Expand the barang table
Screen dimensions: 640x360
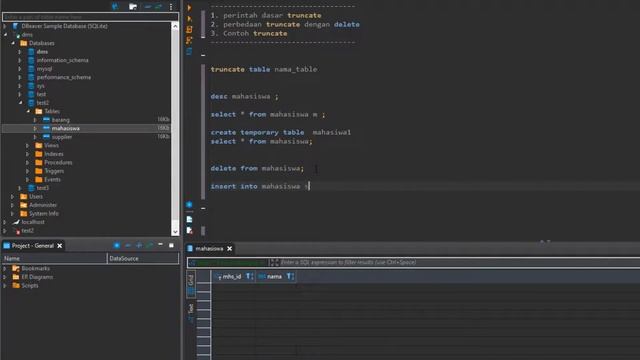[x=35, y=120]
